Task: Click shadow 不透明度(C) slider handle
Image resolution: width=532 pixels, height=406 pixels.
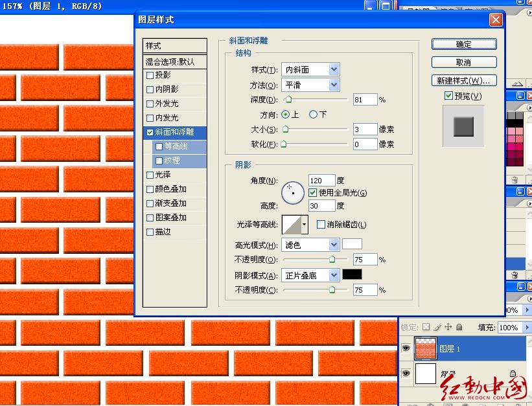Action: [x=332, y=289]
